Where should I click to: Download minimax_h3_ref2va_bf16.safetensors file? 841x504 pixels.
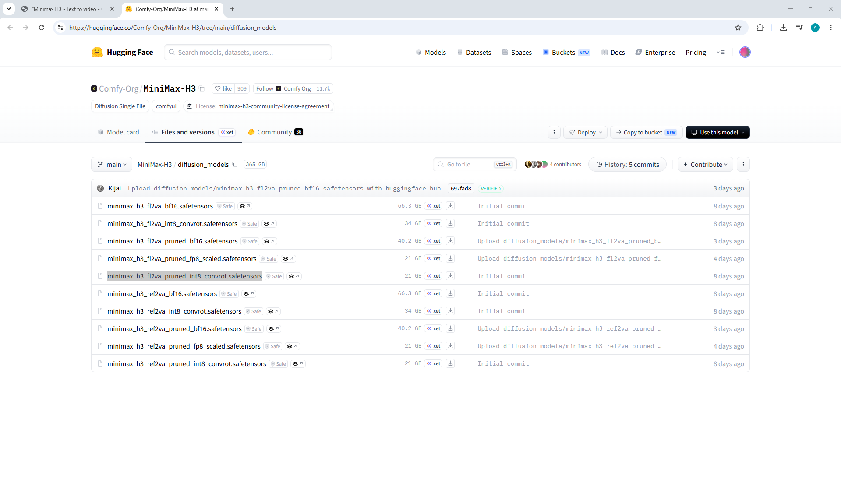(x=450, y=293)
